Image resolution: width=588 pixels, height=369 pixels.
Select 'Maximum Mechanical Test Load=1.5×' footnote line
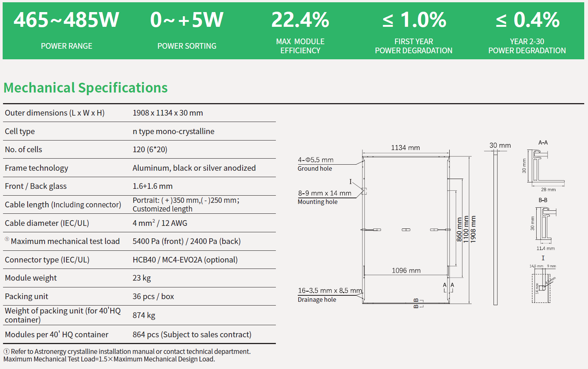(109, 359)
